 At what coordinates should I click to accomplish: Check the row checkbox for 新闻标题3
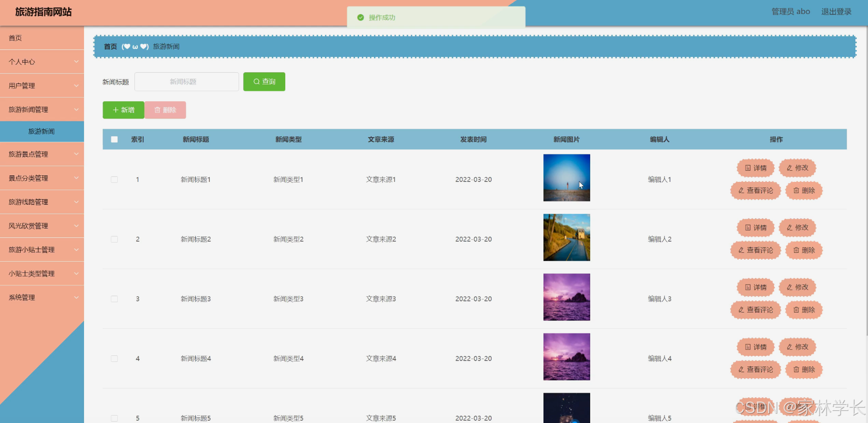tap(114, 298)
